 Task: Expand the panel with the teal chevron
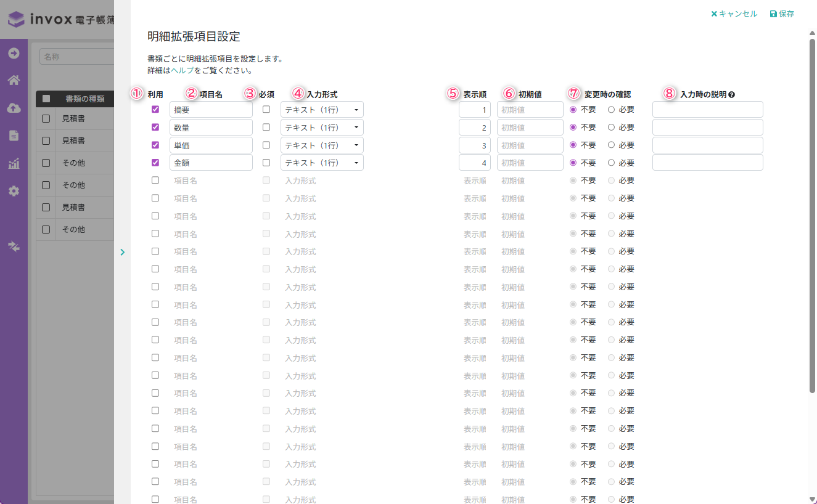[122, 252]
